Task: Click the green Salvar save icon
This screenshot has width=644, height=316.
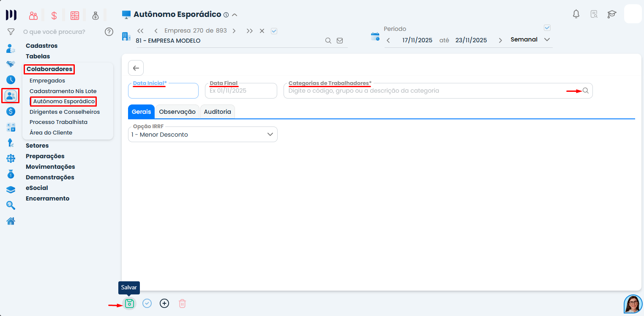Action: 129,303
